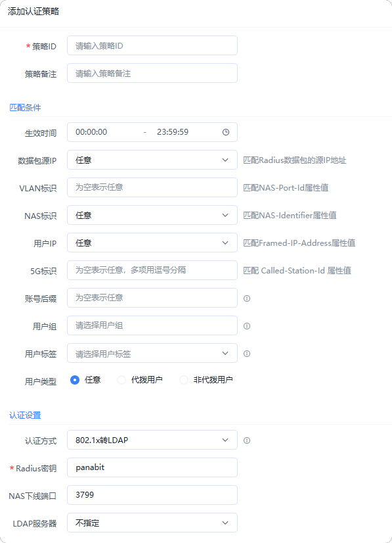The width and height of the screenshot is (392, 543).
Task: Open the 用户标签 selector
Action: point(152,353)
